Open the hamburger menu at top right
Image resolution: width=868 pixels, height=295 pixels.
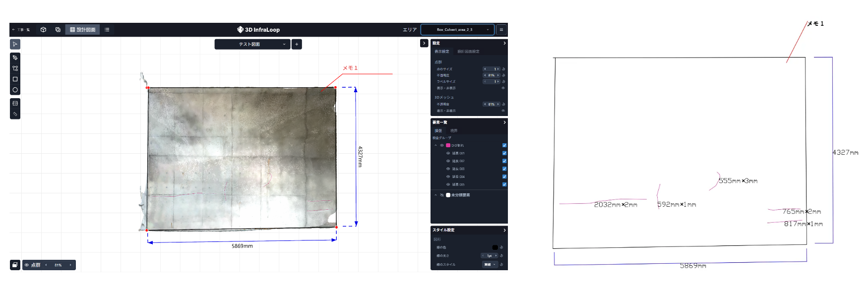click(501, 30)
